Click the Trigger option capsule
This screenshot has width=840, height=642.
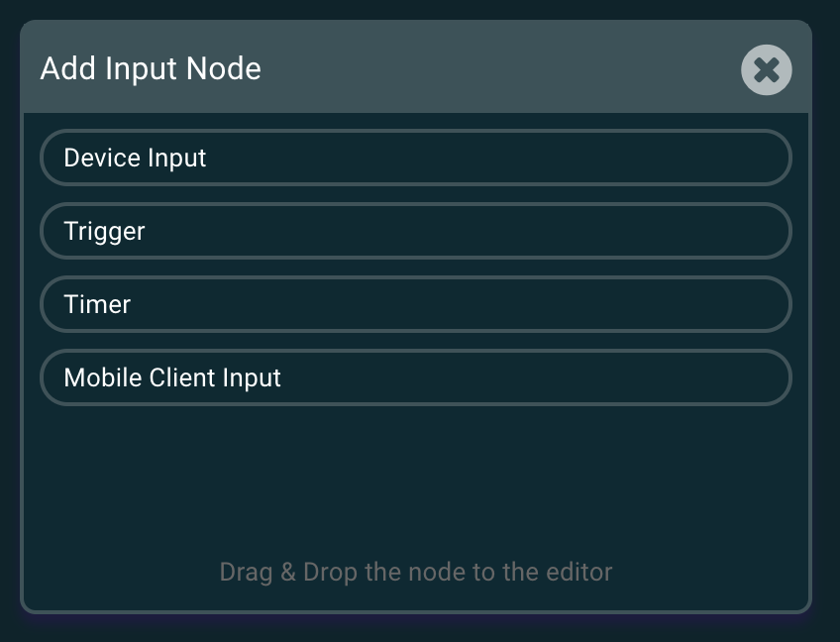tap(416, 231)
